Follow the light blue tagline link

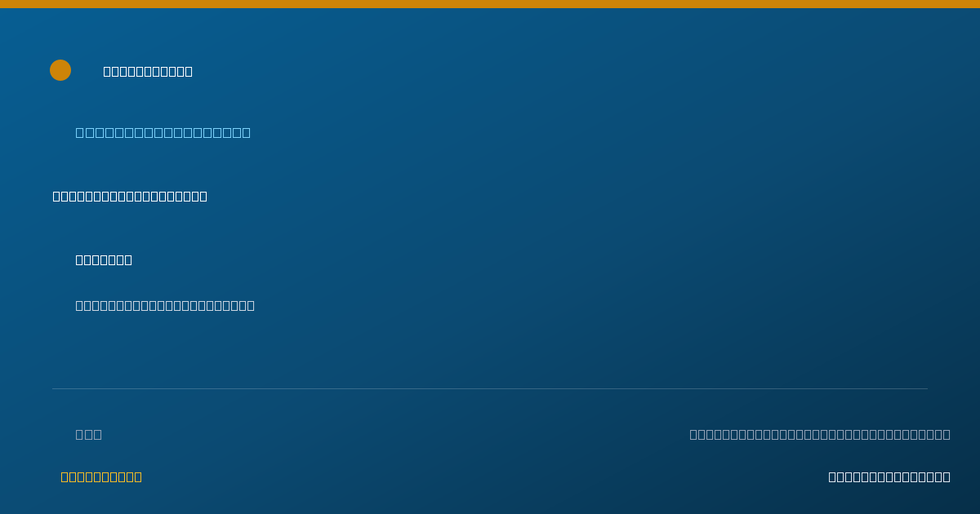163,132
